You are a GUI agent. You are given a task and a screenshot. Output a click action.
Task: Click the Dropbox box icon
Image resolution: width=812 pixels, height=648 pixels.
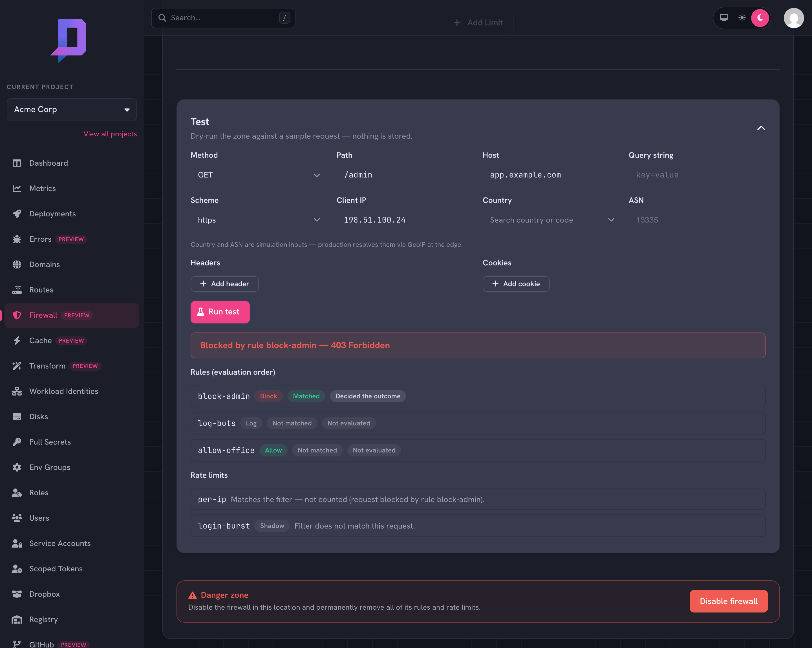17,594
